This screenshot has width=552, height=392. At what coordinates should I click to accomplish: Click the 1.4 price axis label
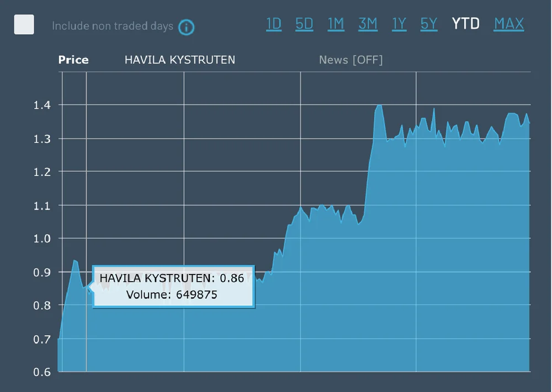pyautogui.click(x=42, y=105)
